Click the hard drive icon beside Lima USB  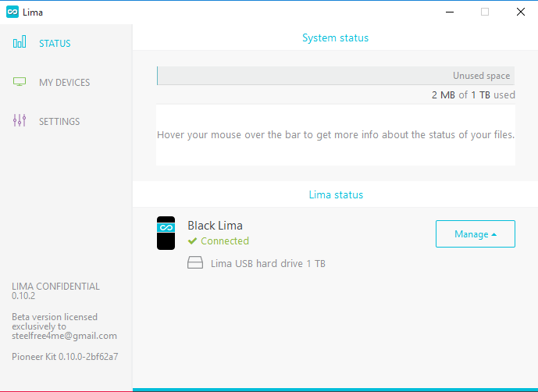point(195,262)
